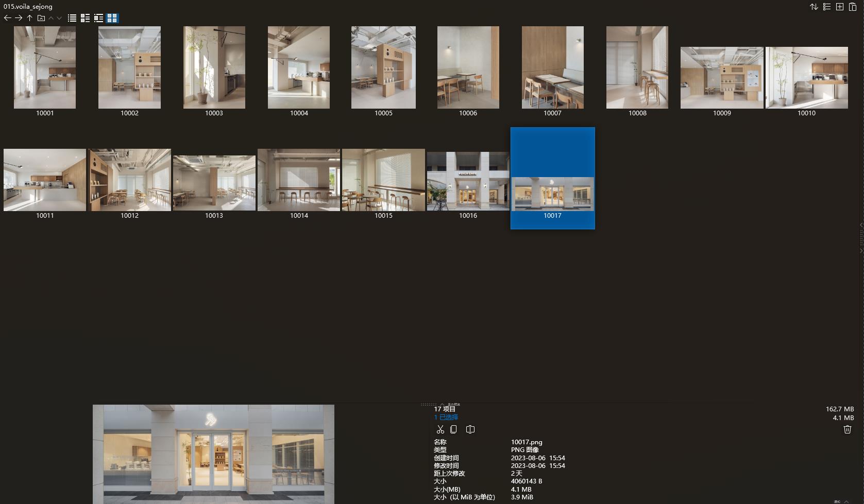Paste from clipboard using the clipboard icon
864x504 pixels.
click(x=853, y=7)
